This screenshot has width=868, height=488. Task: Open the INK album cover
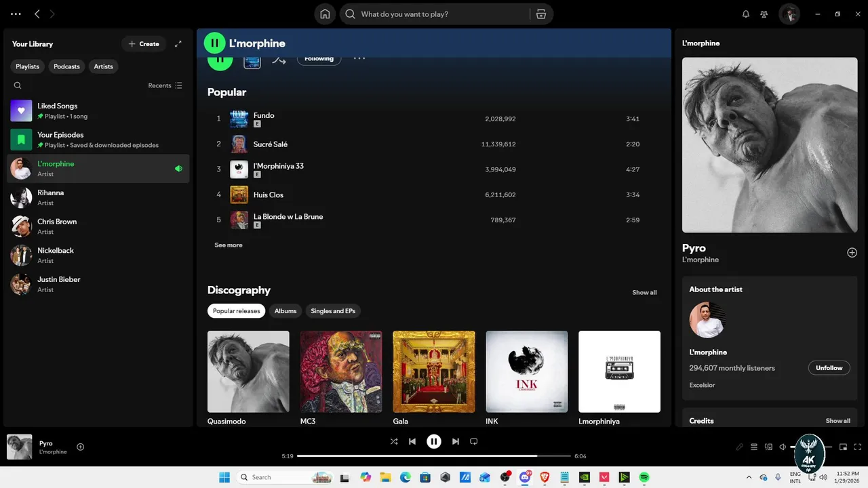coord(527,371)
